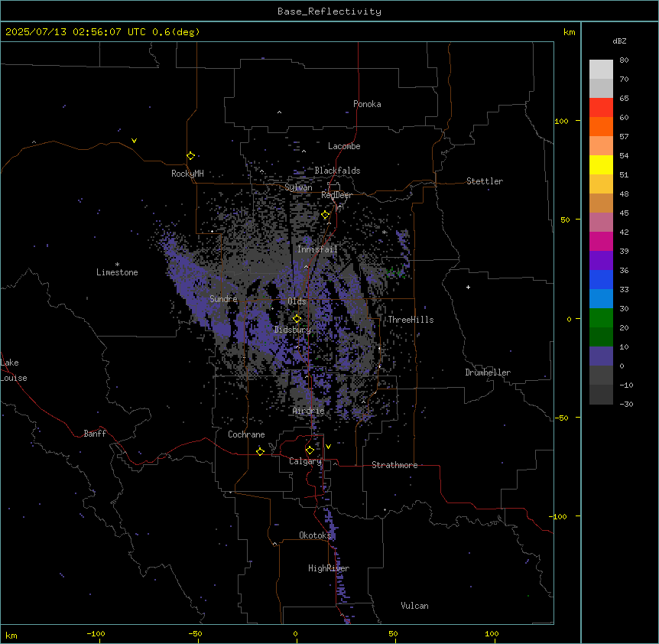Image resolution: width=659 pixels, height=644 pixels.
Task: Click the white cross marker north of Drumheller
Action: click(468, 287)
